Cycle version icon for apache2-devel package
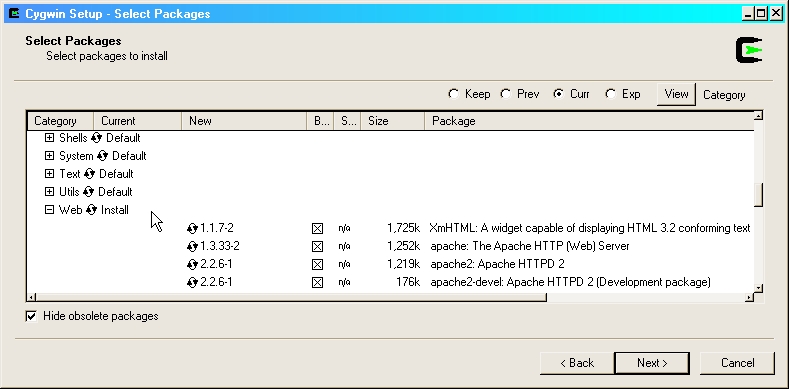Image resolution: width=789 pixels, height=389 pixels. (x=192, y=283)
